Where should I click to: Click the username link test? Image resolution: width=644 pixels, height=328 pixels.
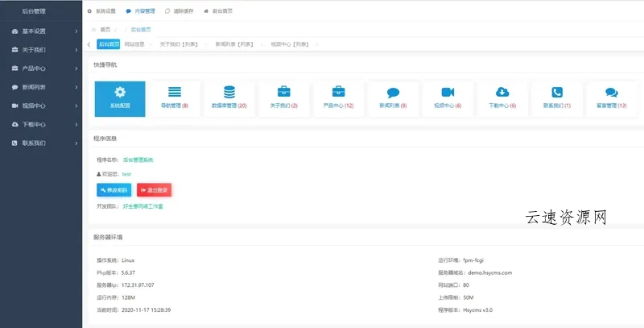[126, 174]
